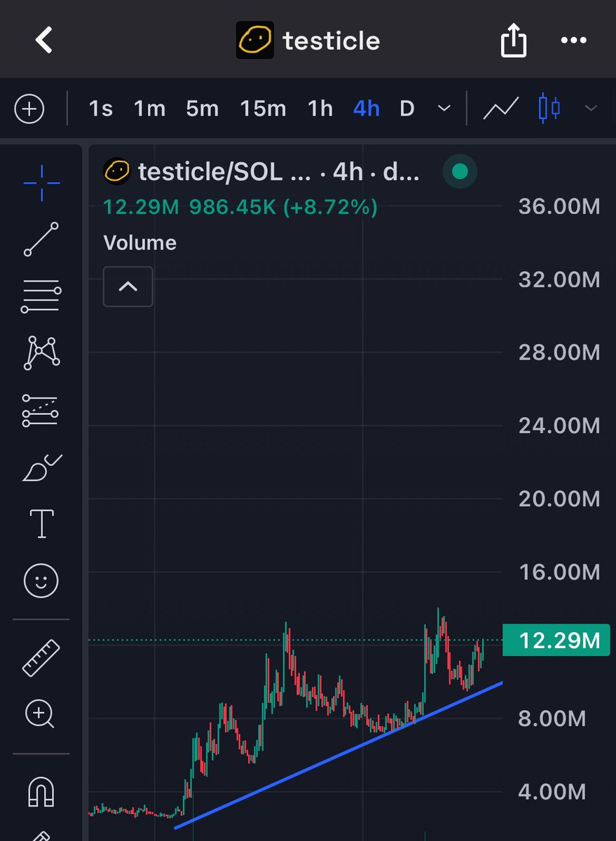
Task: Activate the zoom in tool
Action: point(40,715)
